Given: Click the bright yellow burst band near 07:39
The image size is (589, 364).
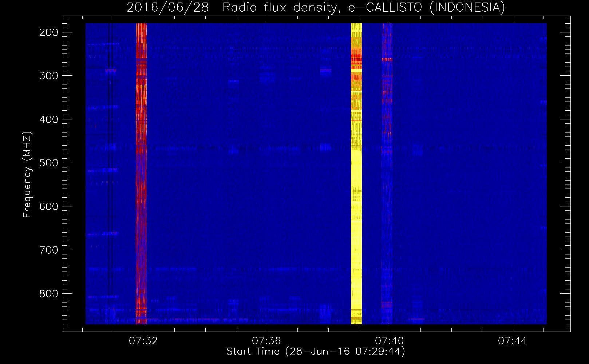Looking at the screenshot, I should [356, 174].
